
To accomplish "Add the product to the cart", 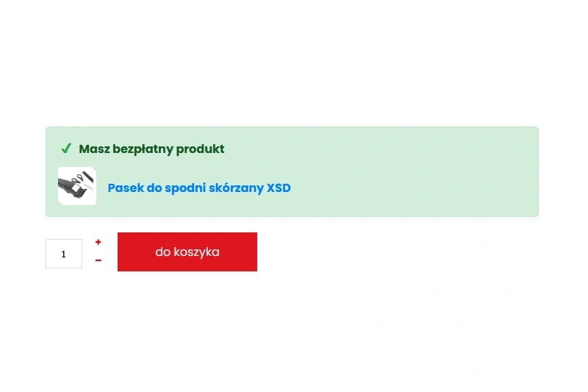I will 187,252.
